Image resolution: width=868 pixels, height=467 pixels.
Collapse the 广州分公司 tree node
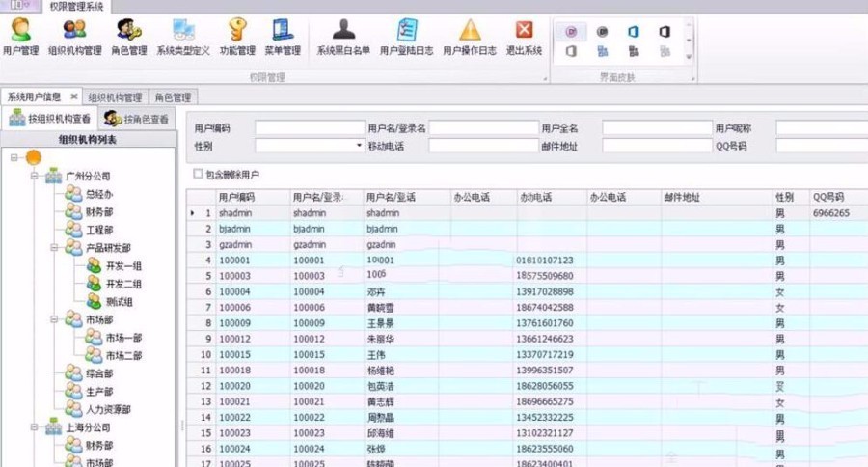[x=34, y=177]
